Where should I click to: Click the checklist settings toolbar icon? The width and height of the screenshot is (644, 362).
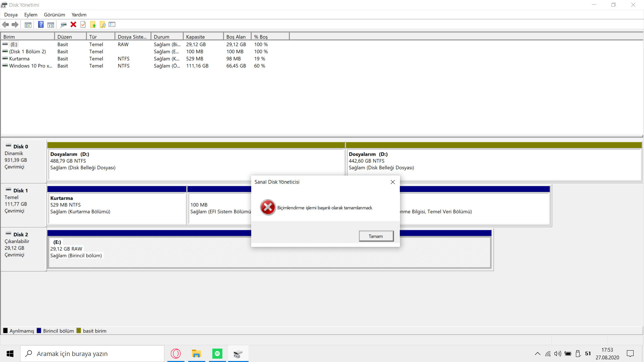(x=112, y=24)
